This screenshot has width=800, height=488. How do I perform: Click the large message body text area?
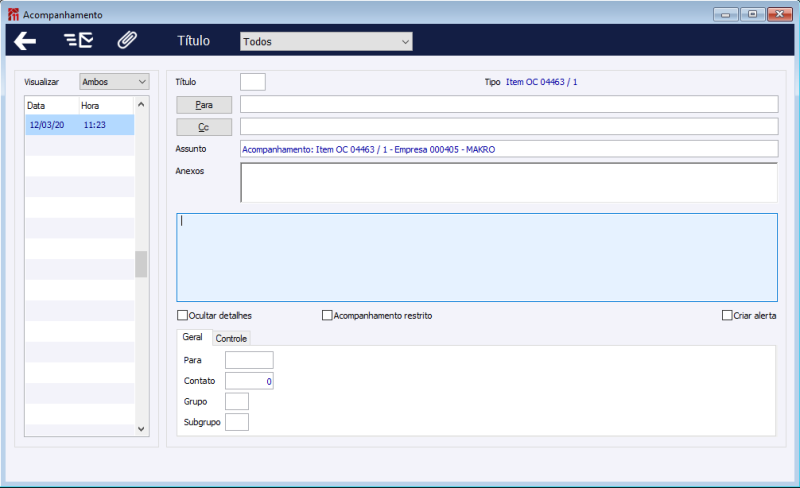click(477, 257)
